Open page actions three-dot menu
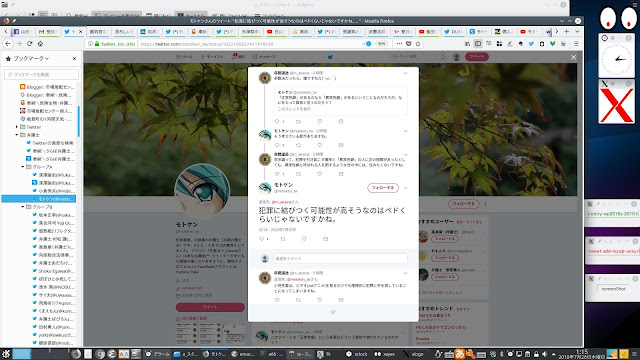 pos(399,44)
